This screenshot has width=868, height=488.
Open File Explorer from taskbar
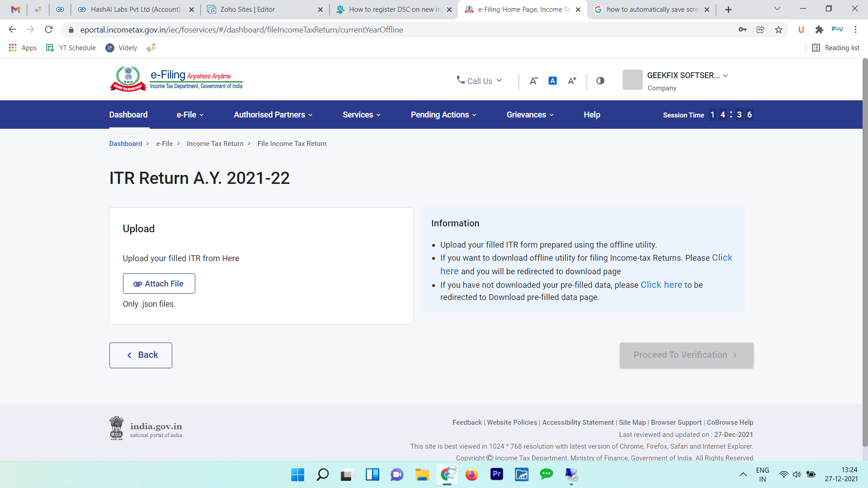pyautogui.click(x=422, y=474)
